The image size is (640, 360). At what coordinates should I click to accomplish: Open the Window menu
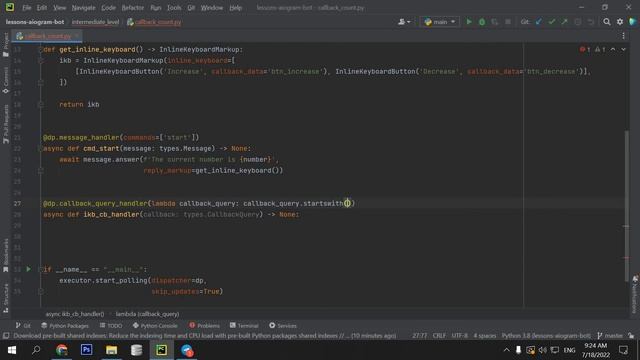tap(212, 8)
